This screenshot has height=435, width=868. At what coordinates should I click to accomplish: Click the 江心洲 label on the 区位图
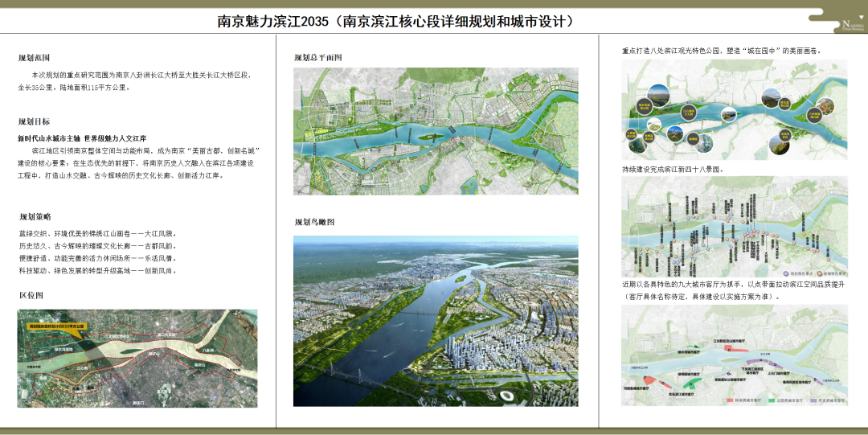click(82, 368)
